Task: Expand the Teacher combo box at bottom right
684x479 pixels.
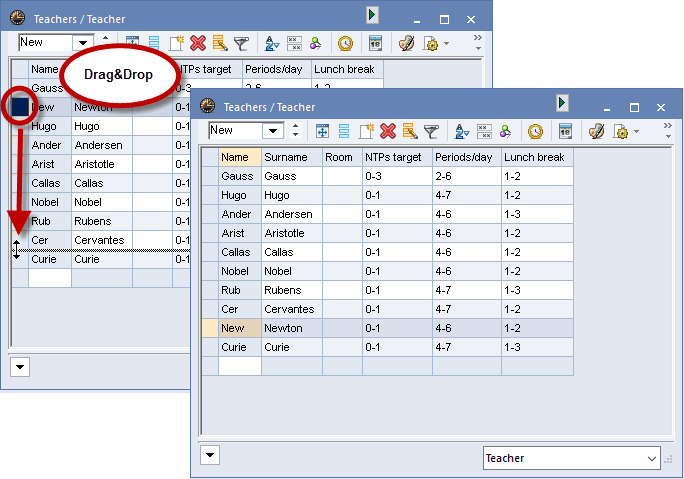Action: [652, 458]
